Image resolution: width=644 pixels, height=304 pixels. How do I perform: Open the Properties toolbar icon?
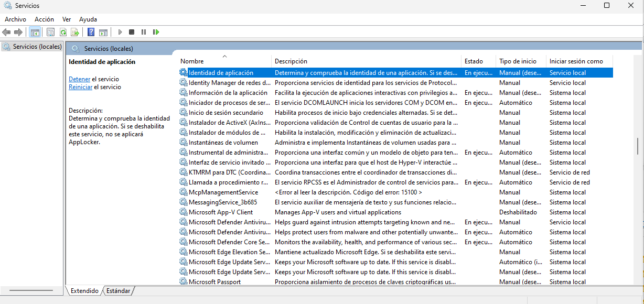[x=51, y=32]
